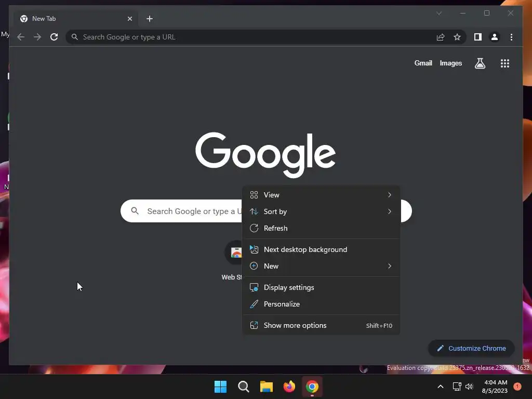Open the Images link

(x=450, y=63)
